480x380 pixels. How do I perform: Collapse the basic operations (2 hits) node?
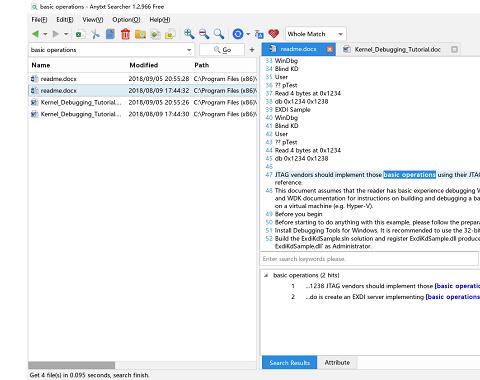click(266, 275)
